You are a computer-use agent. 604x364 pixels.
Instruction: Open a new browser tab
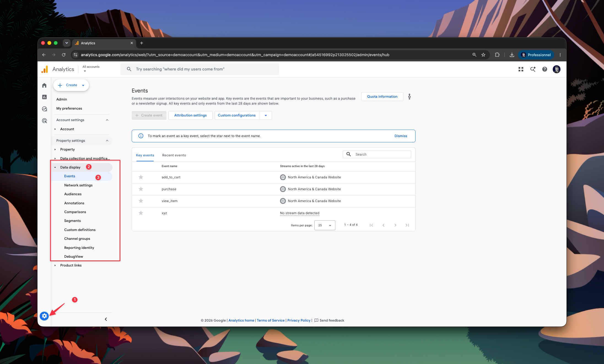pyautogui.click(x=142, y=43)
